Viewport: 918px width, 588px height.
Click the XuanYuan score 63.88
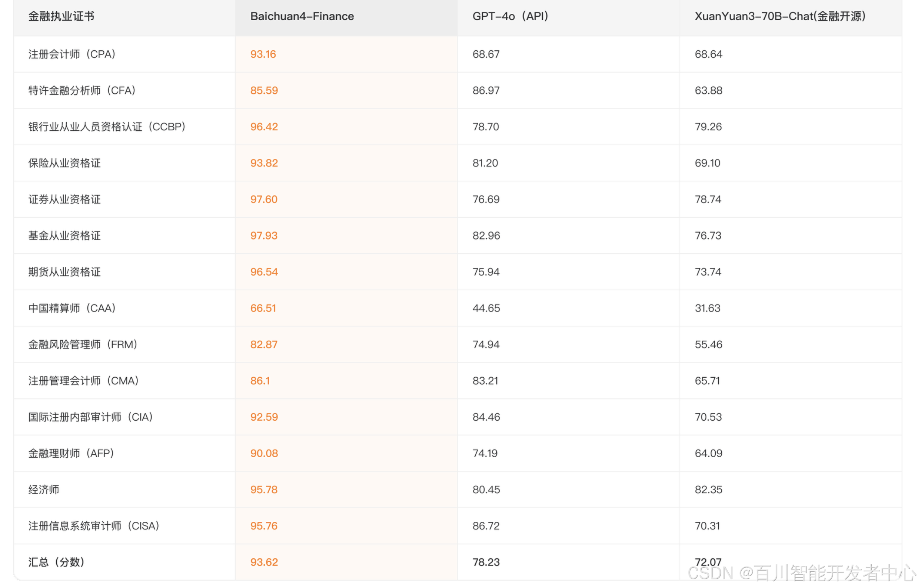[708, 90]
